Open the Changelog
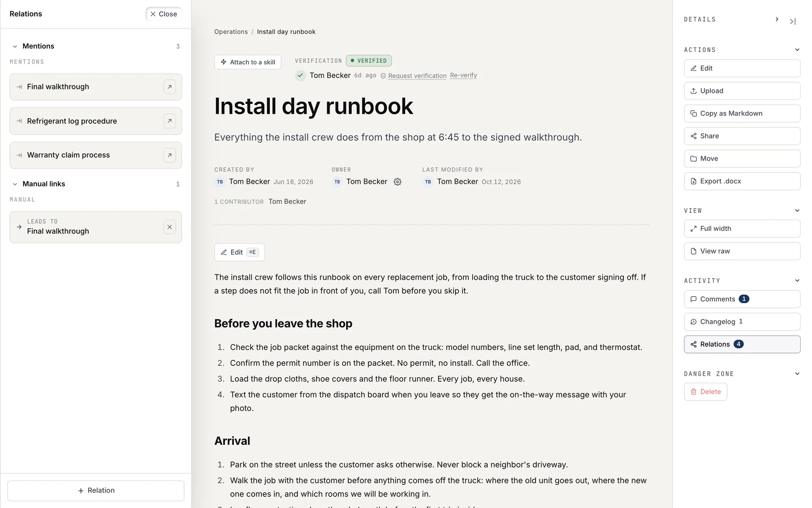This screenshot has height=508, width=812. (x=742, y=322)
